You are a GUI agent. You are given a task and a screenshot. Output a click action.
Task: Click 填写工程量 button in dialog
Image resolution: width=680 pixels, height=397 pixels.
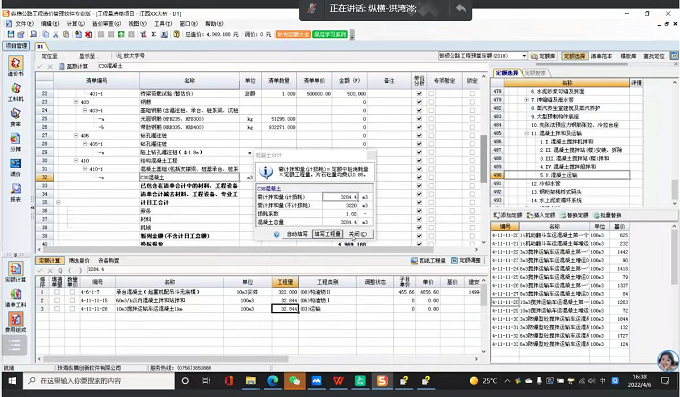327,234
